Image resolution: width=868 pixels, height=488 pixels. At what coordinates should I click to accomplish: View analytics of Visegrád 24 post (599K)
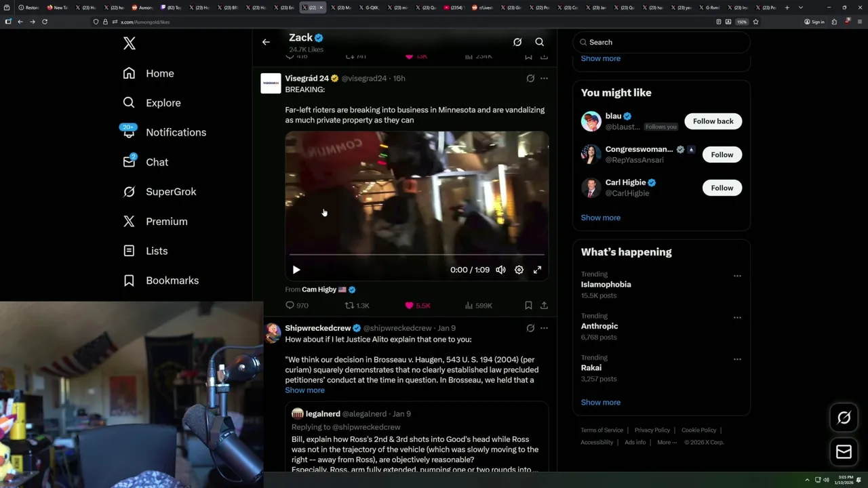pos(479,306)
